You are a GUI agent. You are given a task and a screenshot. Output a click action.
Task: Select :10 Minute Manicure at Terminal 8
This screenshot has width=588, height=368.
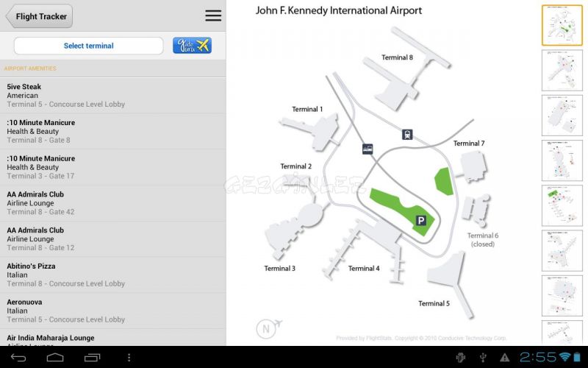click(x=113, y=132)
